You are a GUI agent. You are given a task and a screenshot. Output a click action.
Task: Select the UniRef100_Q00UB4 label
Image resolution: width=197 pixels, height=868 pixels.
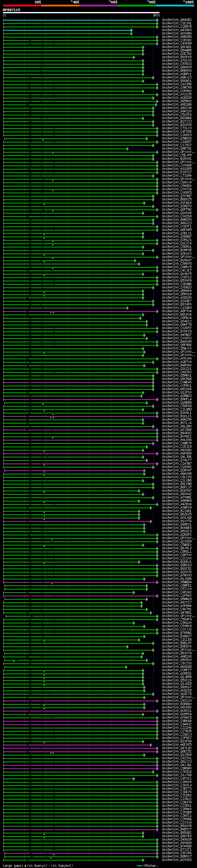point(177,33)
